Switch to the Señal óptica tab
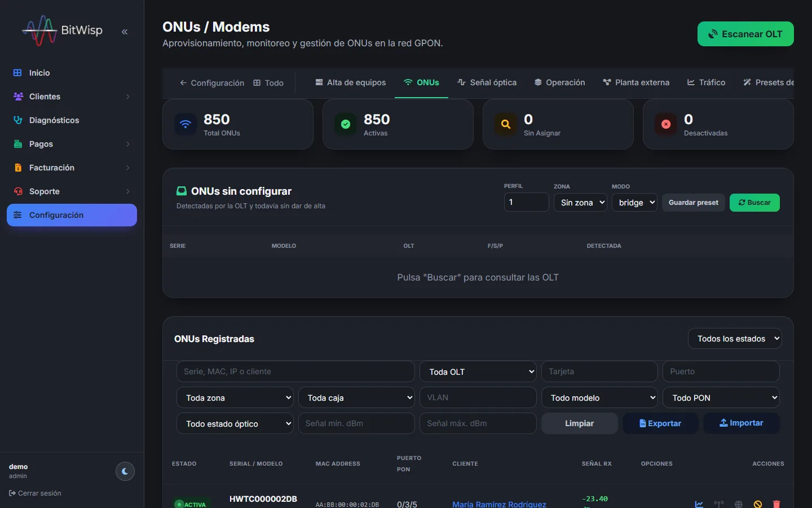 pyautogui.click(x=487, y=82)
